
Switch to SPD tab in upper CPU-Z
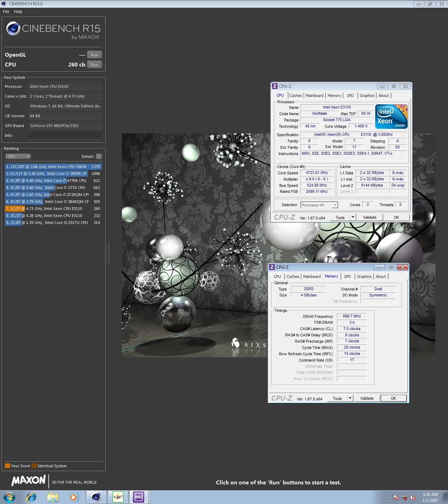[x=350, y=96]
